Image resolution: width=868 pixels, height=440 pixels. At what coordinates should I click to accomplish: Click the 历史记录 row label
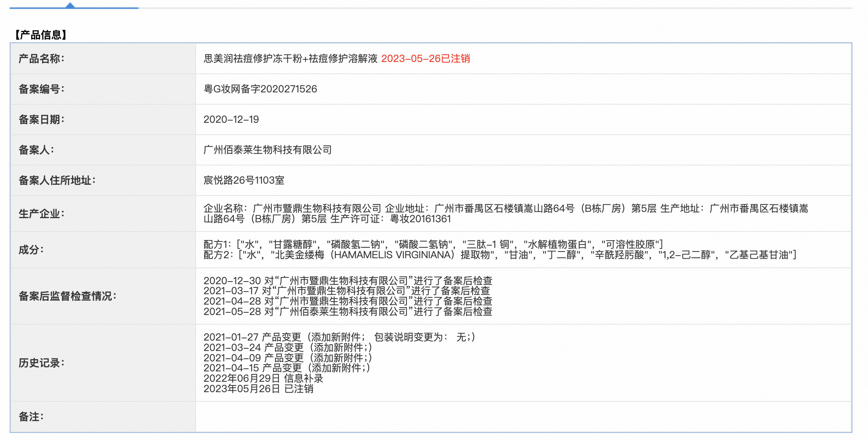41,363
